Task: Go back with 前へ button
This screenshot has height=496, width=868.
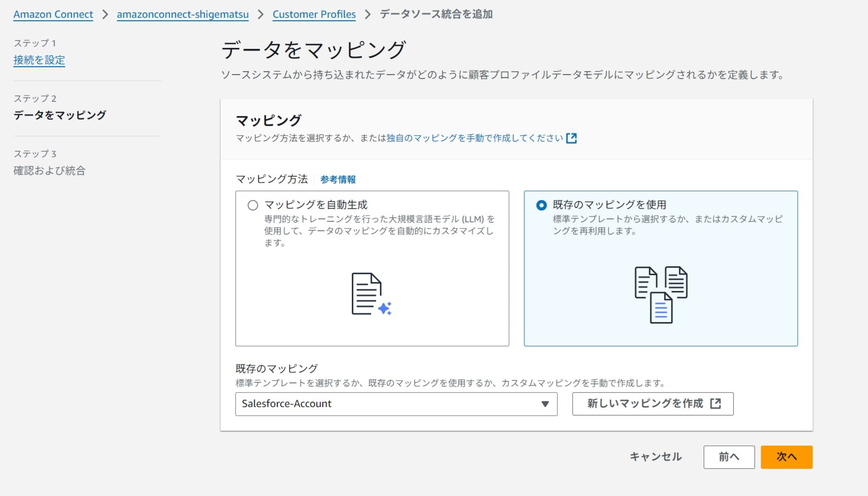Action: point(729,457)
